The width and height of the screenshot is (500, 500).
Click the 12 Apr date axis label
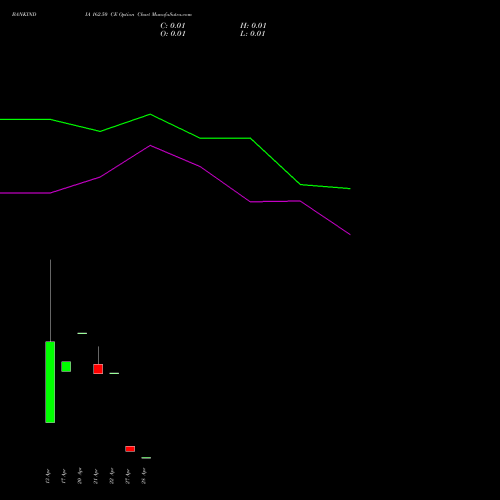click(x=48, y=476)
